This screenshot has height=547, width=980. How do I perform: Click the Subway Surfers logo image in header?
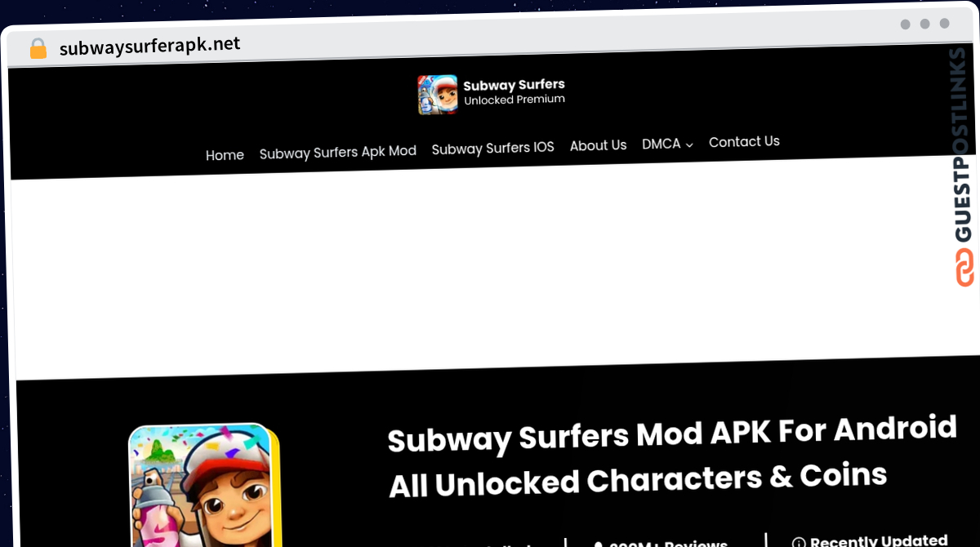pos(438,95)
